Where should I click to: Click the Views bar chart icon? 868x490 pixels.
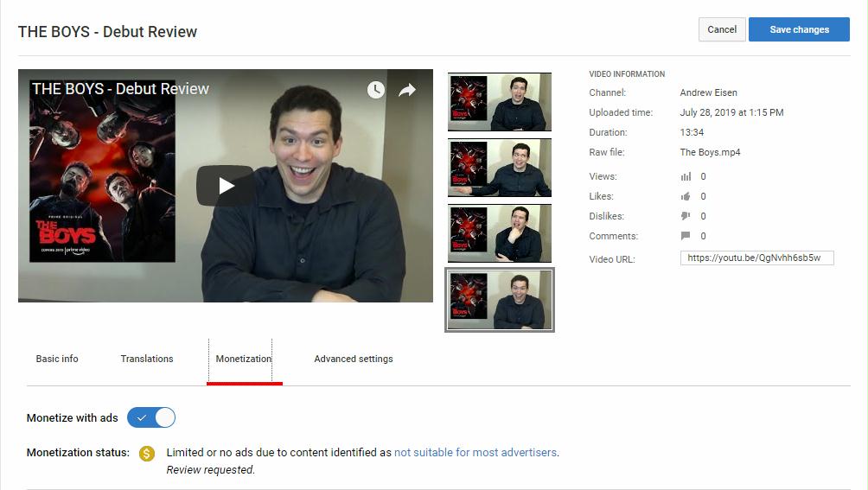[686, 177]
